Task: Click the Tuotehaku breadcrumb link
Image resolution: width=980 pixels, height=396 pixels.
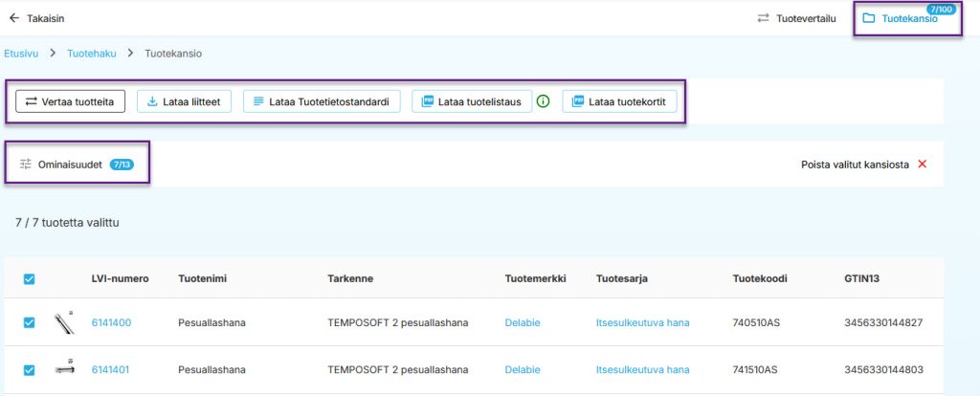Action: click(x=92, y=54)
